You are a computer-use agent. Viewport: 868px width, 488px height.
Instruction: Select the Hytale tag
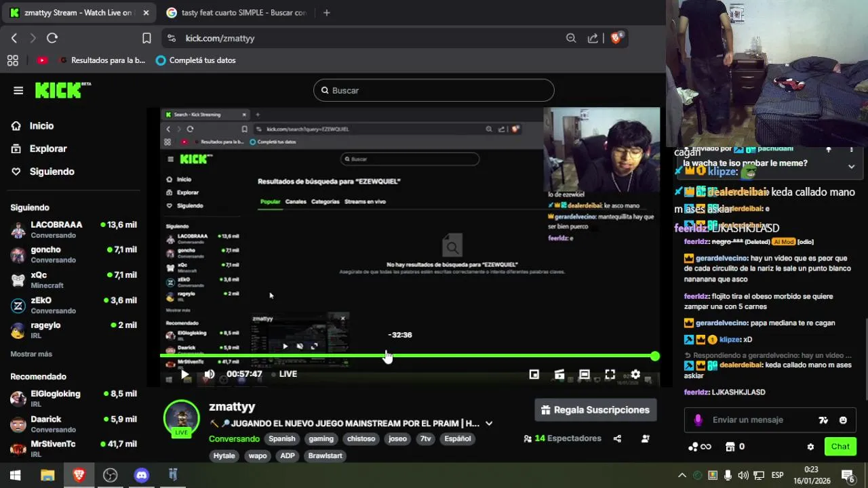[224, 455]
